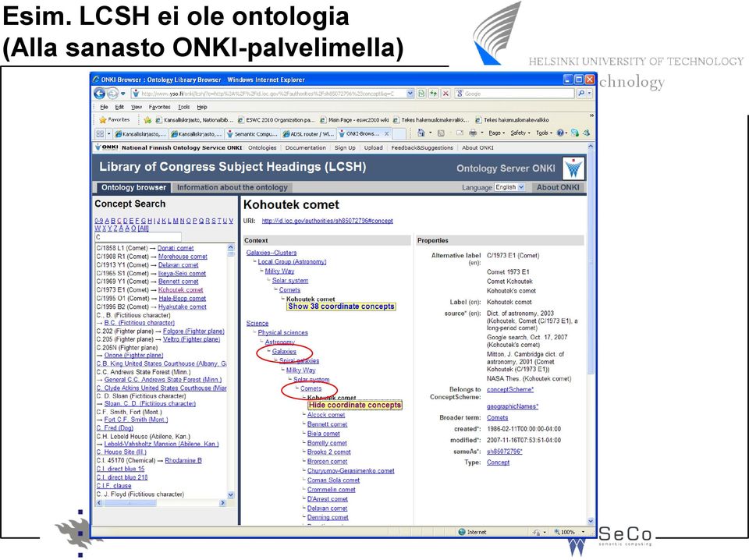
Task: Click the concept list horizontal scrollbar
Action: coord(161,503)
